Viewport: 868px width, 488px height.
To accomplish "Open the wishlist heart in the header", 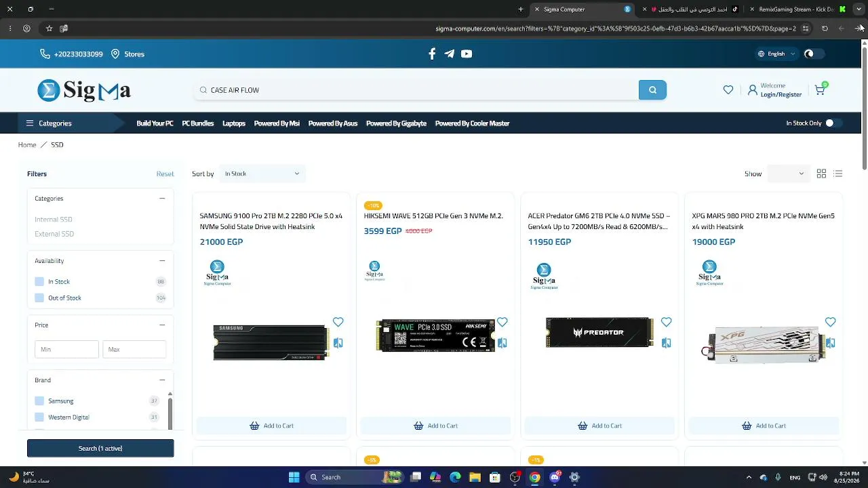I will (x=728, y=90).
